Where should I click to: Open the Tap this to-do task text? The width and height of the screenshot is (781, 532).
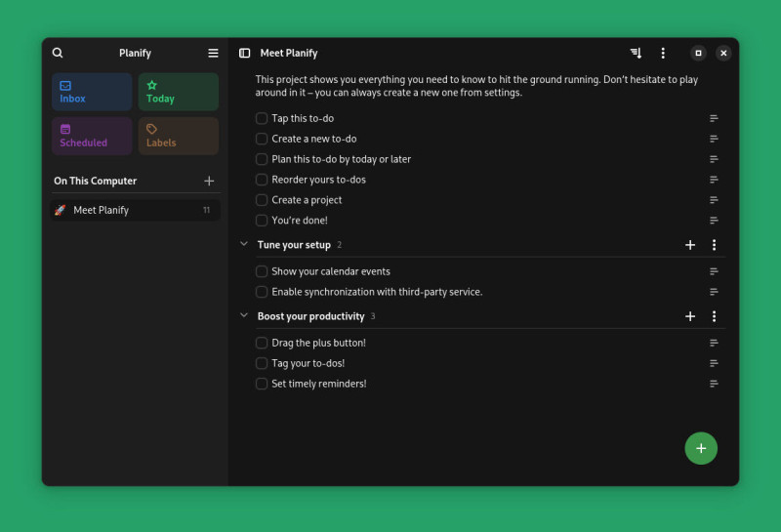click(x=303, y=118)
